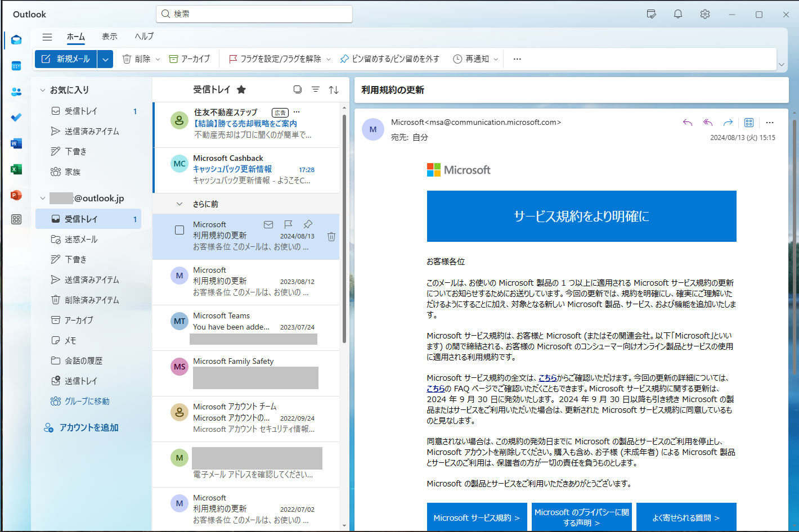
Task: Open the toolbar more options ellipsis
Action: click(517, 59)
